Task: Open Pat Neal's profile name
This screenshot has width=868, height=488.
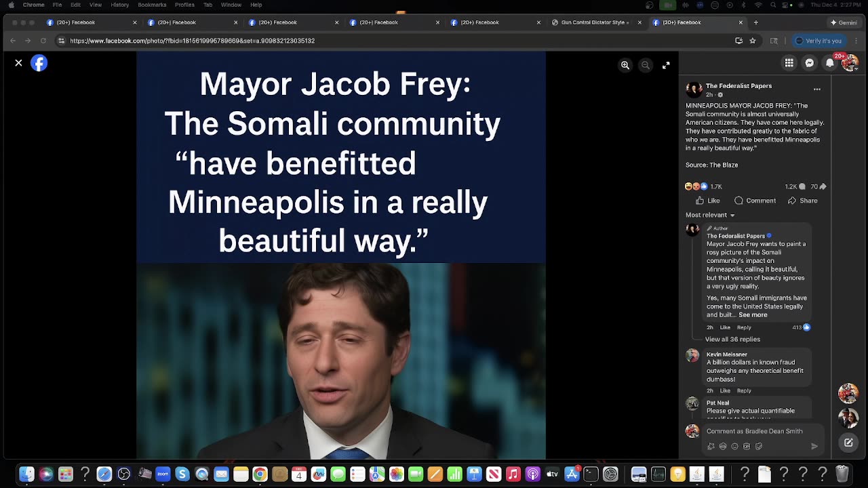Action: click(x=717, y=403)
